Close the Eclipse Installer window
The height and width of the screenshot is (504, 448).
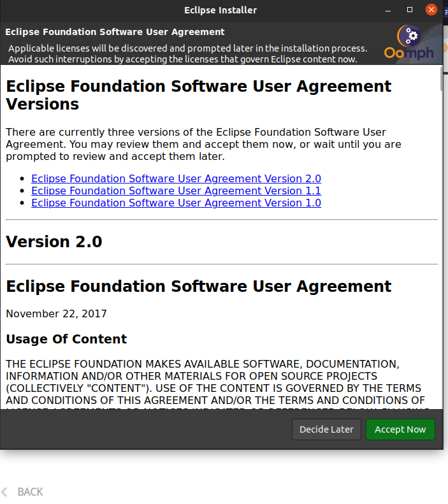[431, 10]
